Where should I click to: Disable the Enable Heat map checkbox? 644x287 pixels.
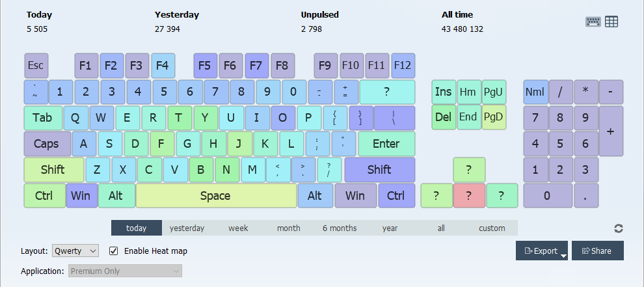point(114,251)
